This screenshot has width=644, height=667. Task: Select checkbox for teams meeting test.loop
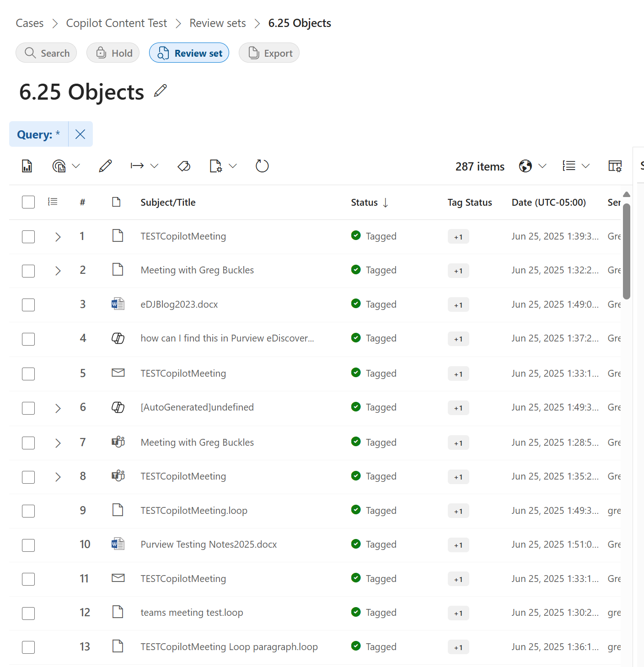[x=28, y=613]
